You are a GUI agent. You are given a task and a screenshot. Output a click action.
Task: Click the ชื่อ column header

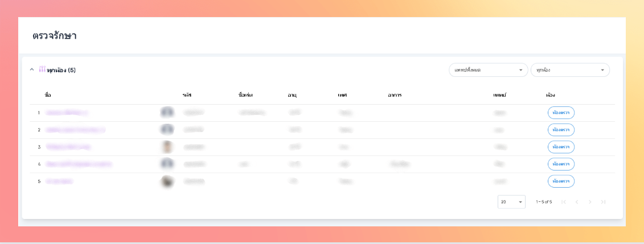[x=48, y=95]
